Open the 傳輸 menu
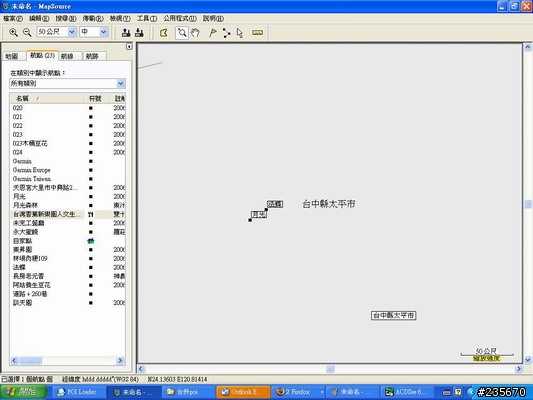The width and height of the screenshot is (533, 400). pyautogui.click(x=93, y=19)
